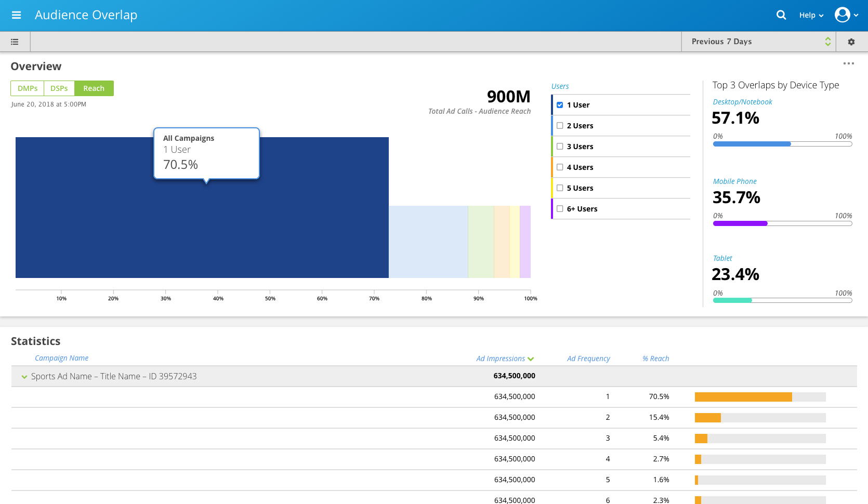Check the 6+ Users checkbox
The height and width of the screenshot is (504, 868).
pyautogui.click(x=560, y=209)
